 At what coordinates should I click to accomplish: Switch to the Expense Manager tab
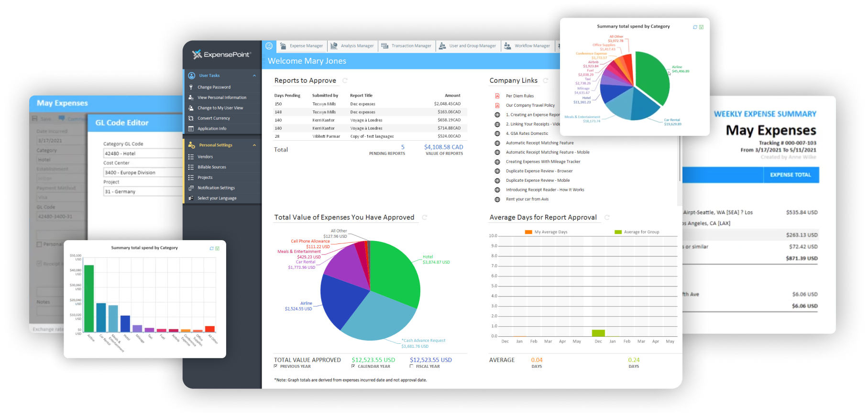pos(301,46)
